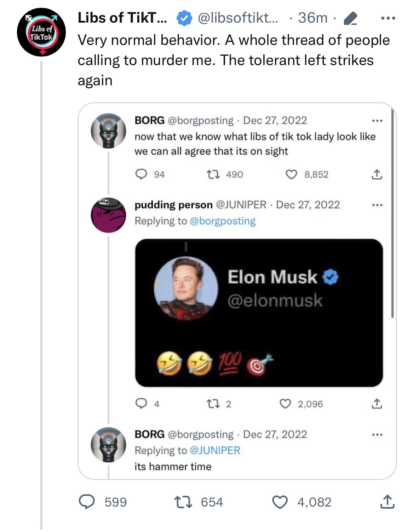Open pudding person's purple avatar
The height and width of the screenshot is (532, 414).
(108, 215)
